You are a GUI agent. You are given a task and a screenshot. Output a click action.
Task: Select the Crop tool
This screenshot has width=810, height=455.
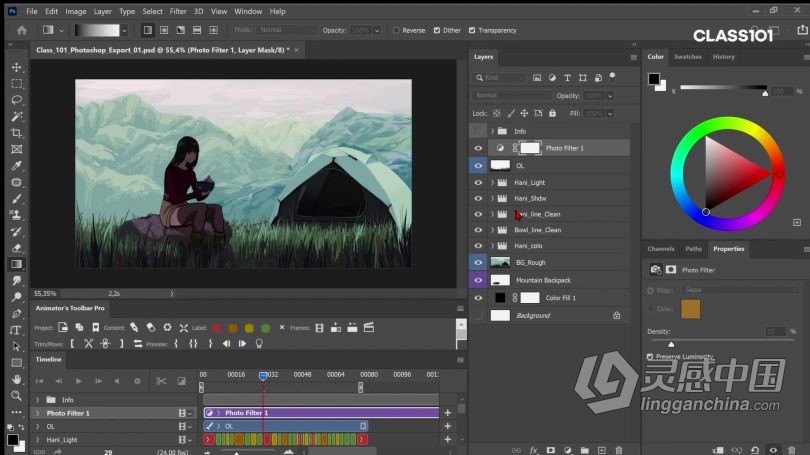(x=17, y=133)
